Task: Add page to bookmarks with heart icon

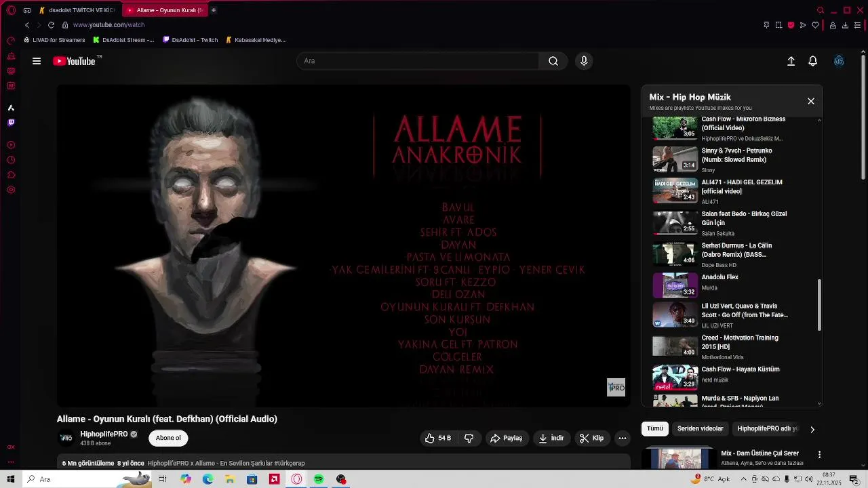Action: pyautogui.click(x=815, y=25)
